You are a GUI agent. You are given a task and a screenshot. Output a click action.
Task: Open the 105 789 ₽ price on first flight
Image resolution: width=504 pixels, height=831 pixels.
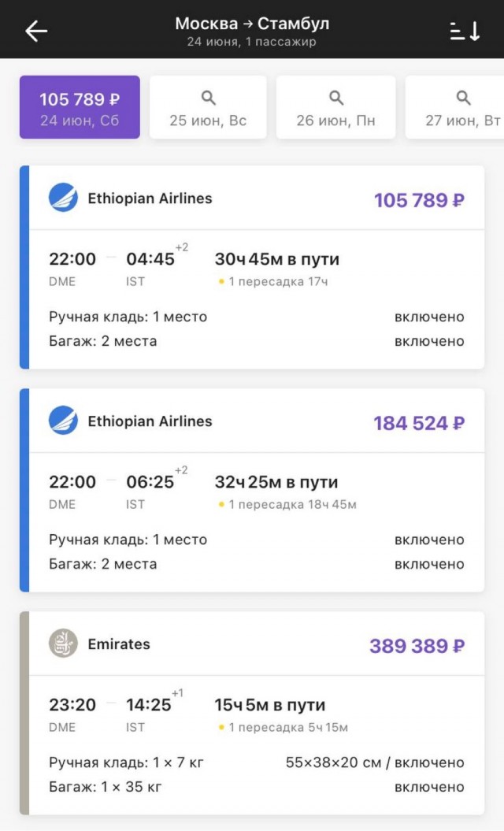pos(419,200)
